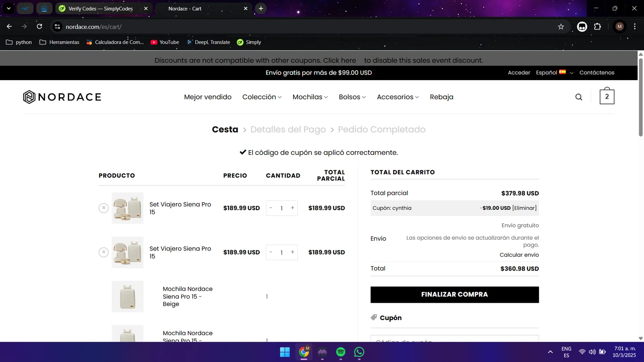Open the YouTube bookmark
Screen dimensions: 644x362
[x=165, y=42]
